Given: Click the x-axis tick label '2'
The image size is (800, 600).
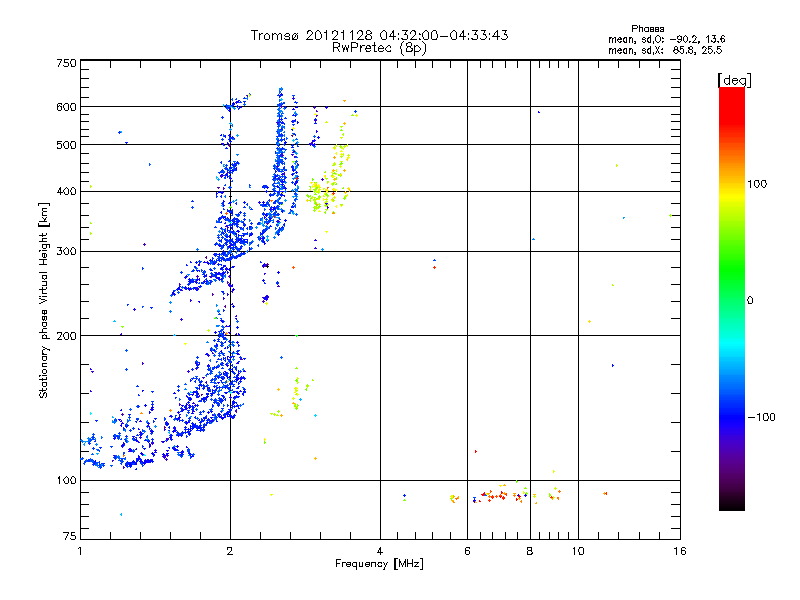Looking at the screenshot, I should point(230,551).
